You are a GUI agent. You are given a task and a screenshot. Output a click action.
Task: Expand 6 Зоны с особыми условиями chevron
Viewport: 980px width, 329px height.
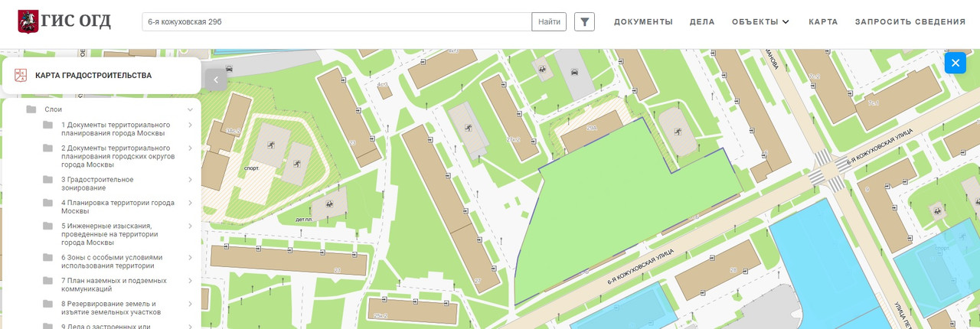tap(190, 258)
